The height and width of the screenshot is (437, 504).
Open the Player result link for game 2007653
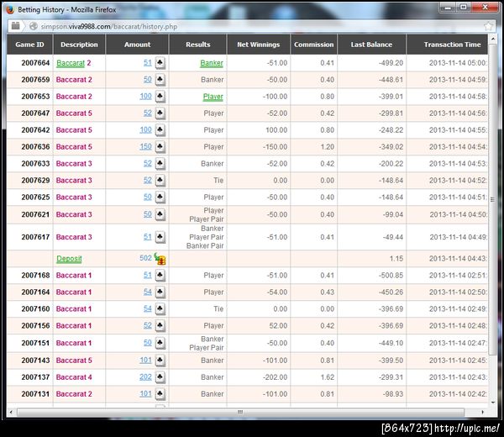click(x=213, y=97)
